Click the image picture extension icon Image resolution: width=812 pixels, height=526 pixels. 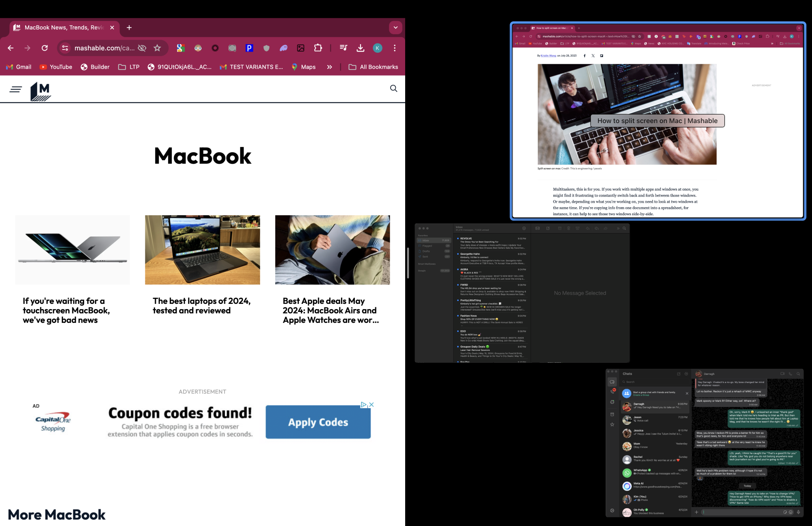[300, 48]
